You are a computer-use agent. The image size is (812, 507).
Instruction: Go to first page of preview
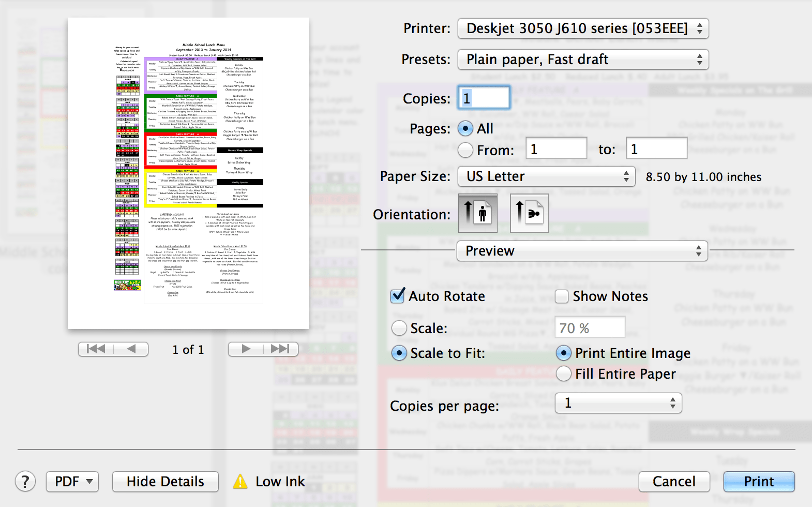click(x=96, y=349)
